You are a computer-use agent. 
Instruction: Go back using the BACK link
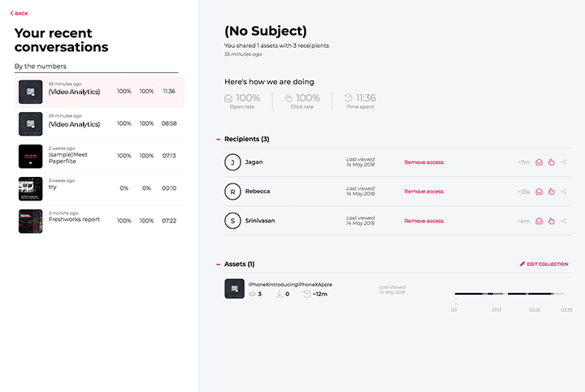[19, 14]
